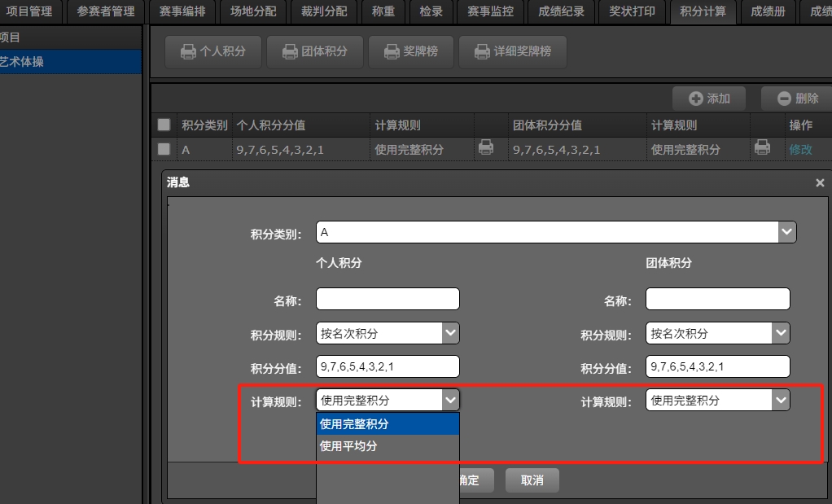Image resolution: width=832 pixels, height=504 pixels.
Task: Check the row A checkbox
Action: coord(164,149)
